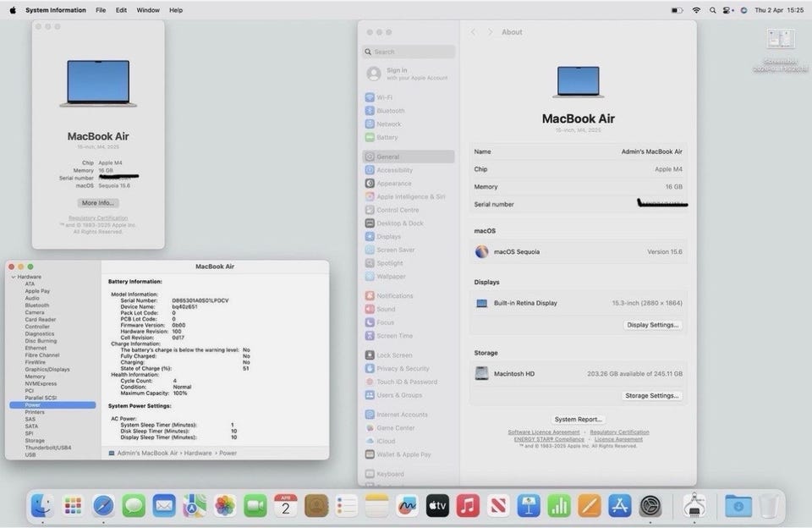Image resolution: width=812 pixels, height=528 pixels.
Task: Open Freeform from the Dock
Action: pyautogui.click(x=407, y=505)
